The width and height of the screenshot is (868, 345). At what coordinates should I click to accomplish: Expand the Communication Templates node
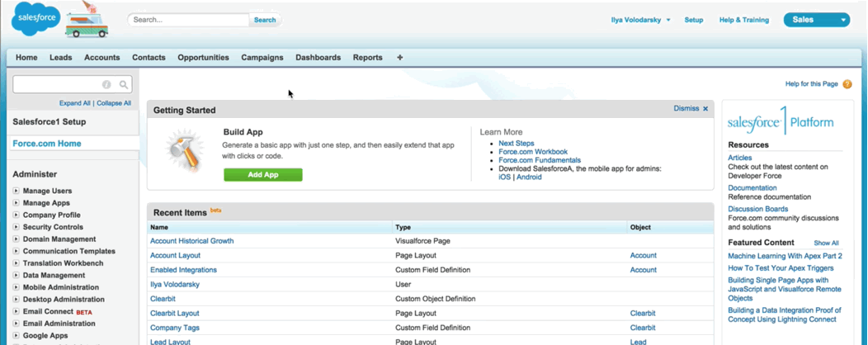tap(16, 252)
